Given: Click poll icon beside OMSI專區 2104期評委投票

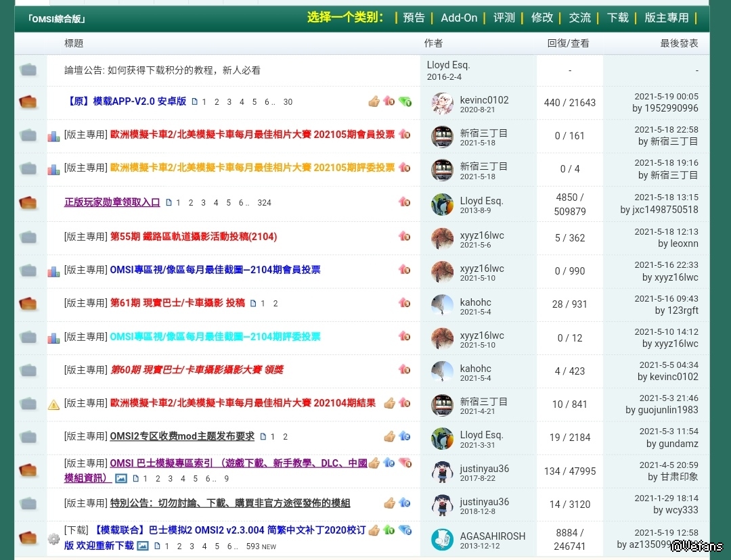Looking at the screenshot, I should (x=54, y=337).
